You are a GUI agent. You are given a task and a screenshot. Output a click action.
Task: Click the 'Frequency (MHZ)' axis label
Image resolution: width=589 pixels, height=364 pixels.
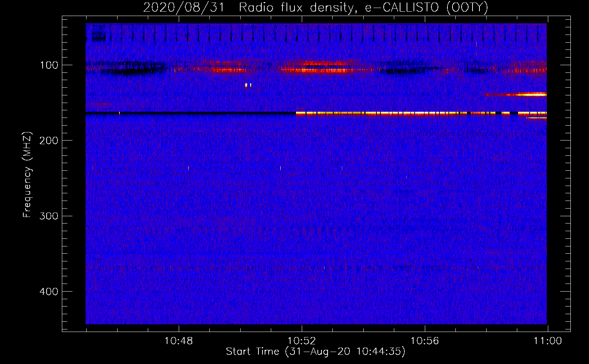point(27,175)
